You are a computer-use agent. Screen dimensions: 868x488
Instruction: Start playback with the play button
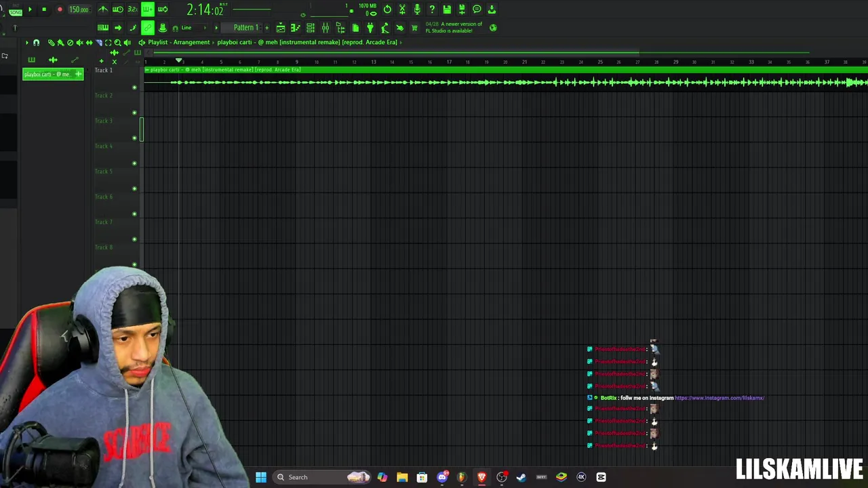pyautogui.click(x=30, y=9)
